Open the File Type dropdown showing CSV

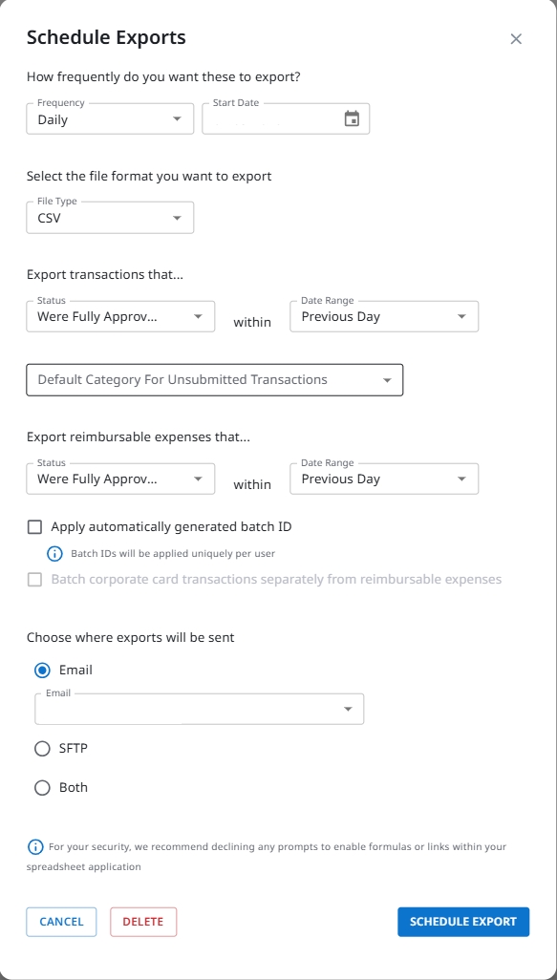coord(110,218)
